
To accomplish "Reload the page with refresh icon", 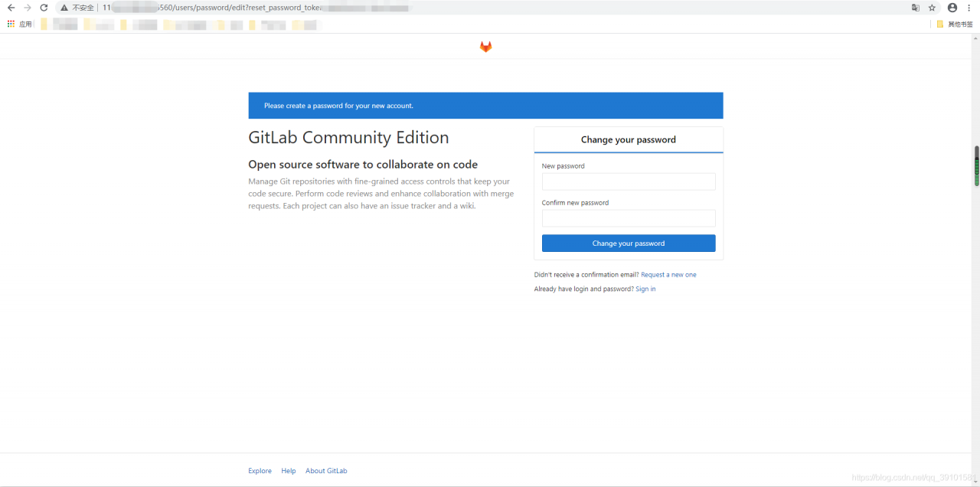I will coord(44,8).
